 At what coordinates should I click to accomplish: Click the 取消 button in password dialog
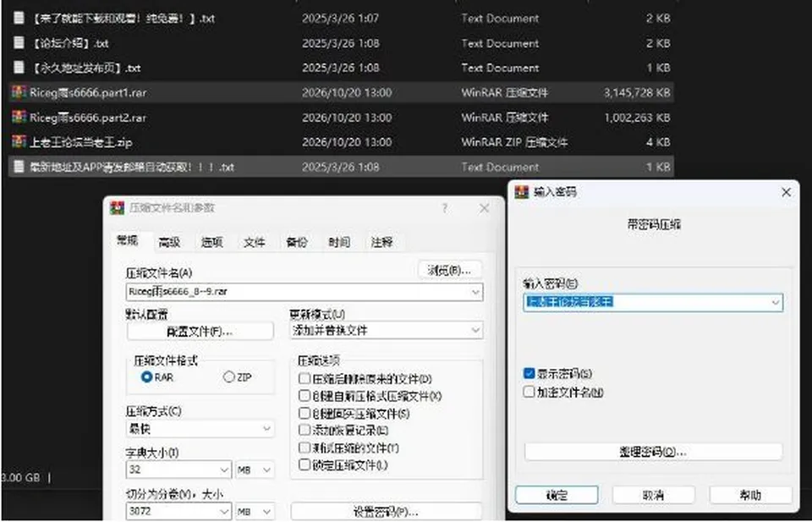(x=654, y=495)
